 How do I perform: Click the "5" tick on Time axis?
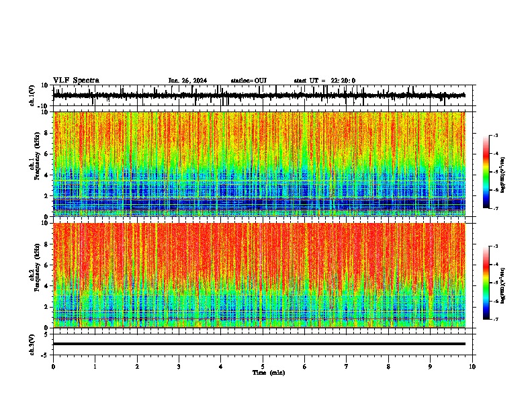(x=263, y=367)
